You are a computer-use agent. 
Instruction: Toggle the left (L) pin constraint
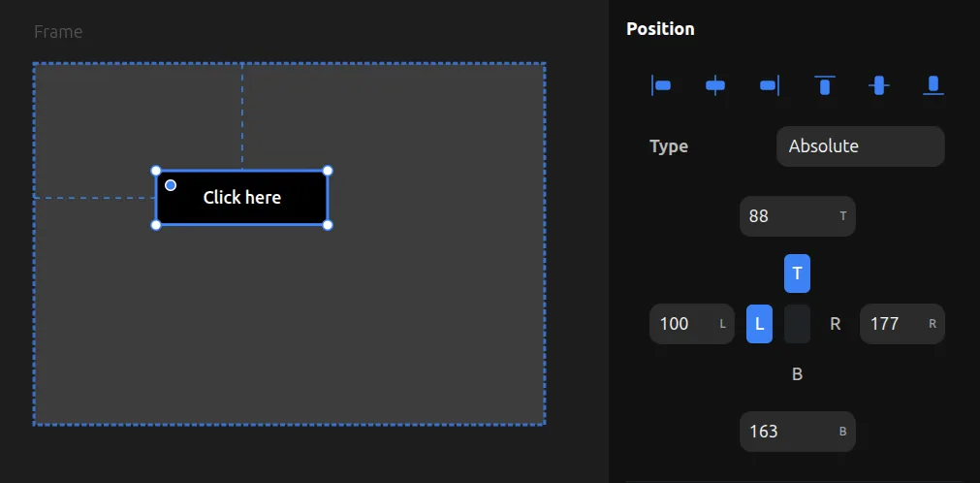pos(759,324)
